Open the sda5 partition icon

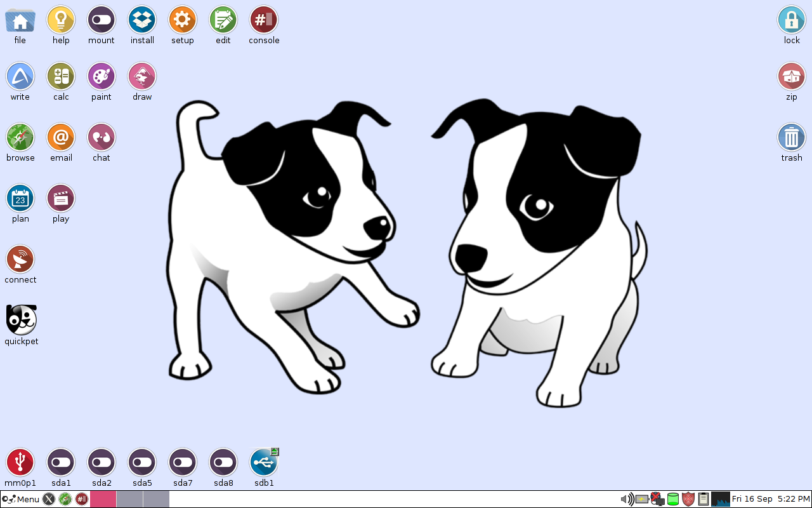point(142,463)
